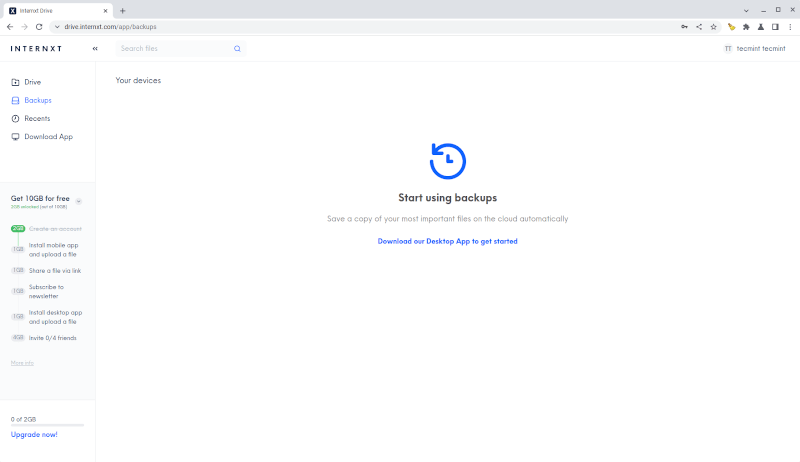Click the Backups disk icon
Image resolution: width=800 pixels, height=462 pixels.
pos(15,100)
